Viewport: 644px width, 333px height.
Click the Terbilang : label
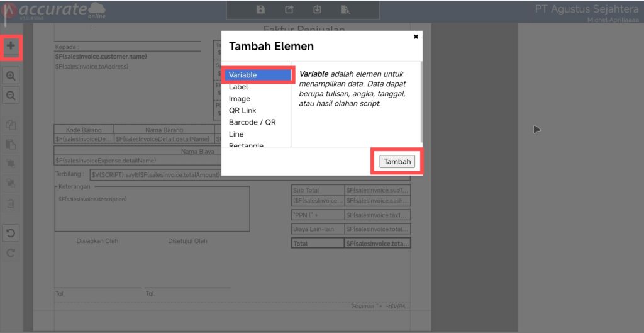pyautogui.click(x=69, y=174)
